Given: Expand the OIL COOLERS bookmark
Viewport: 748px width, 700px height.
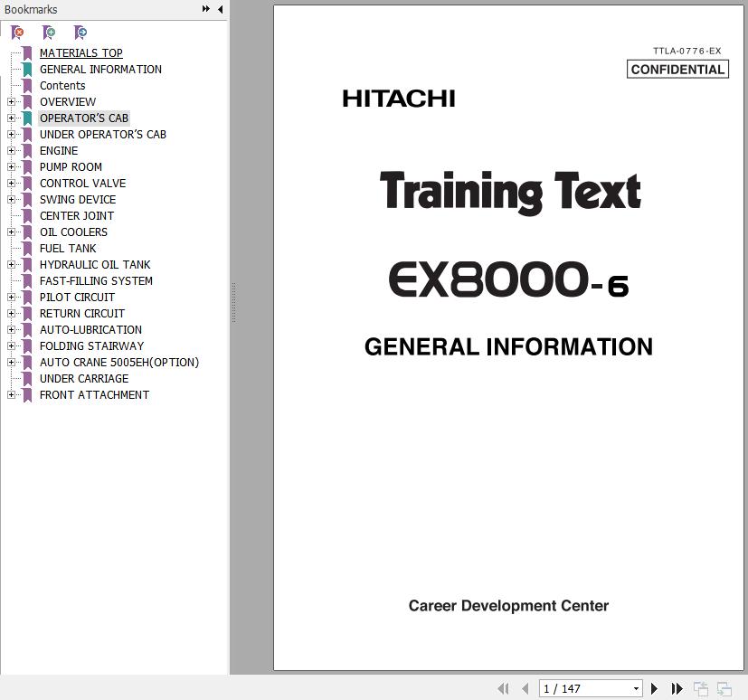Looking at the screenshot, I should (x=11, y=232).
